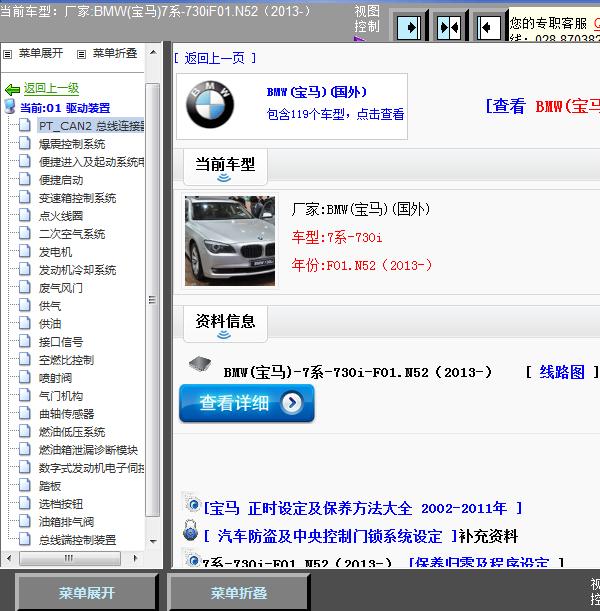Select 变速箱控制系统 in the tree
Viewport: 600px width, 611px height.
(77, 198)
